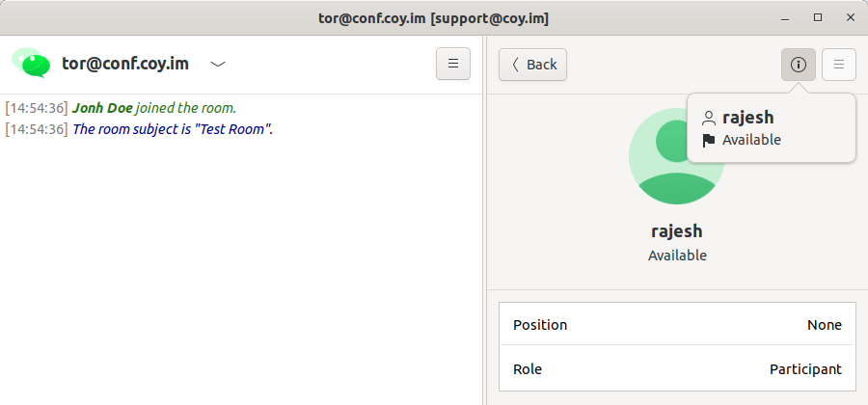
Task: Click the flag status icon in popover
Action: tap(709, 140)
